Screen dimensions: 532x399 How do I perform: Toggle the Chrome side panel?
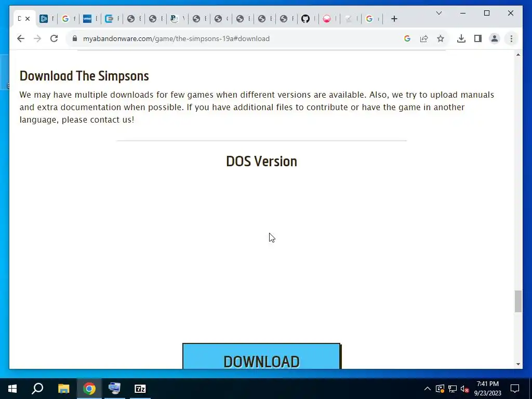pos(478,38)
